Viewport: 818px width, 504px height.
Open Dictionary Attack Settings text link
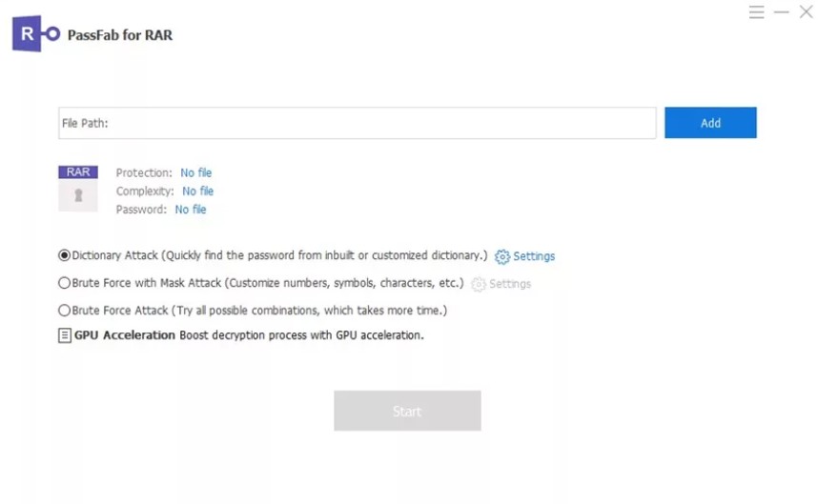tap(534, 256)
